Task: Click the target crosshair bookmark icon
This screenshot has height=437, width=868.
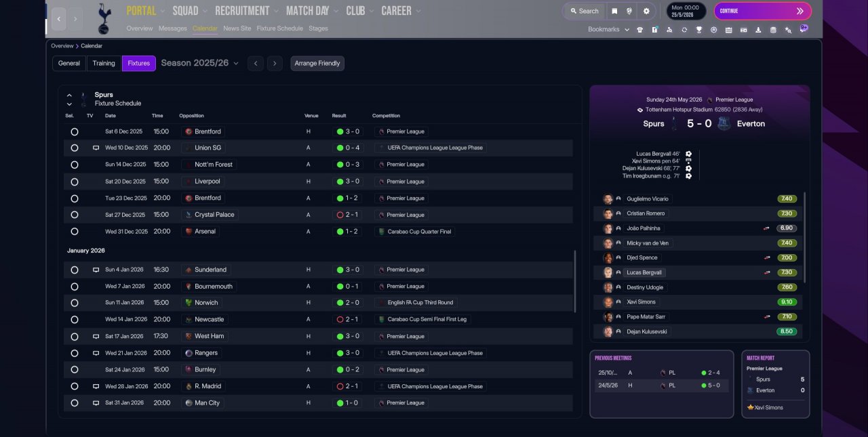Action: tap(713, 30)
